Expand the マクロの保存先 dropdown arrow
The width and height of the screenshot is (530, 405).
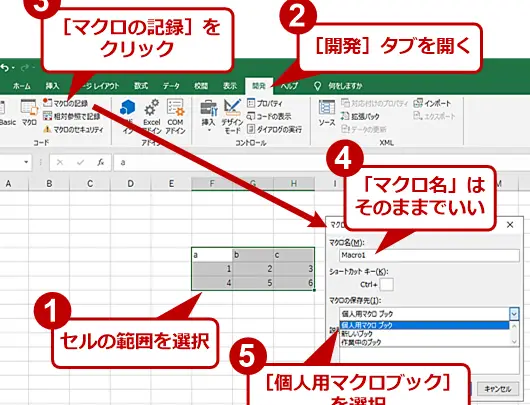(x=514, y=314)
